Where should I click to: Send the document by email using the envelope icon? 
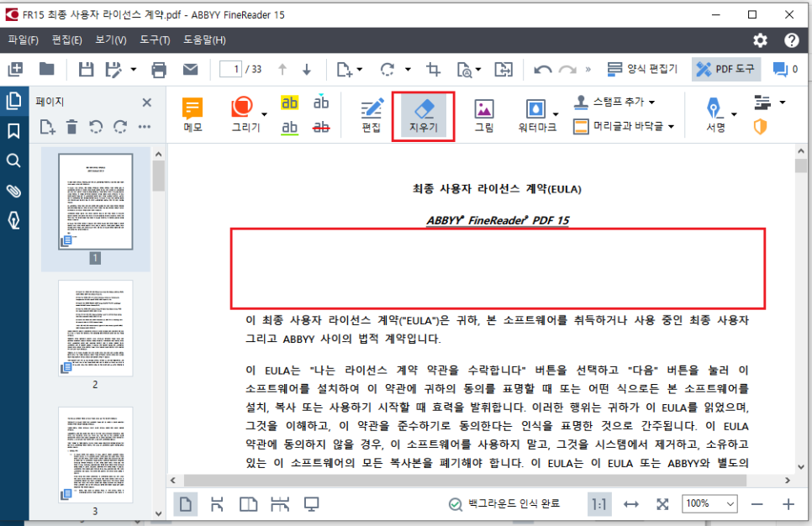[191, 69]
